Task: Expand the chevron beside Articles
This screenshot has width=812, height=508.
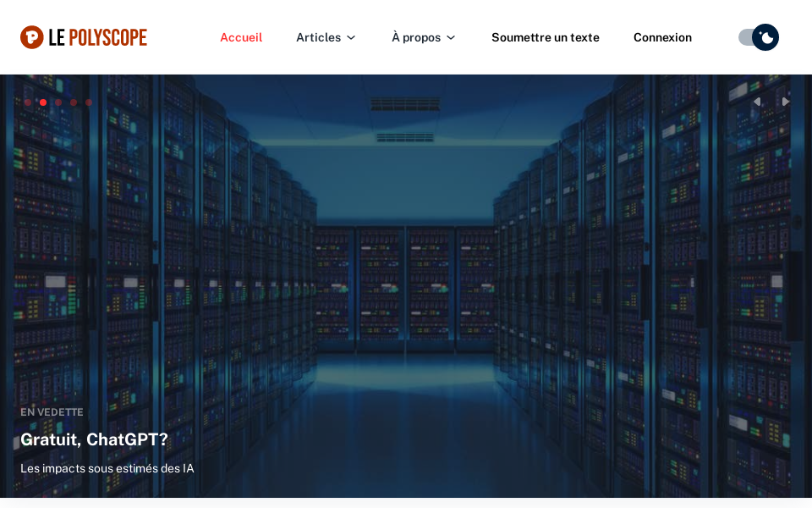Action: pyautogui.click(x=351, y=37)
